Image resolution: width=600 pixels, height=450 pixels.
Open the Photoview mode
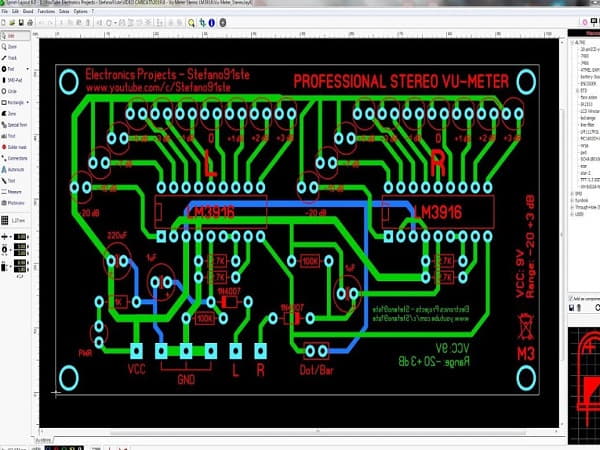pos(15,203)
